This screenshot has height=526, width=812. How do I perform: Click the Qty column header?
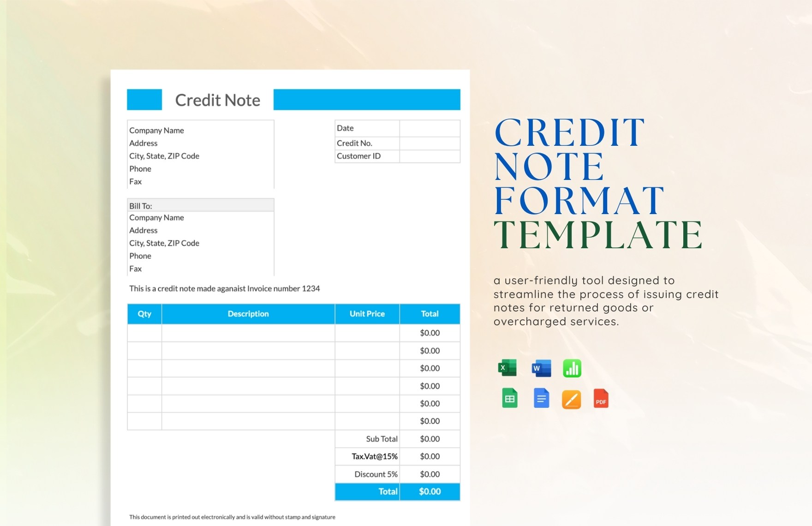[144, 314]
